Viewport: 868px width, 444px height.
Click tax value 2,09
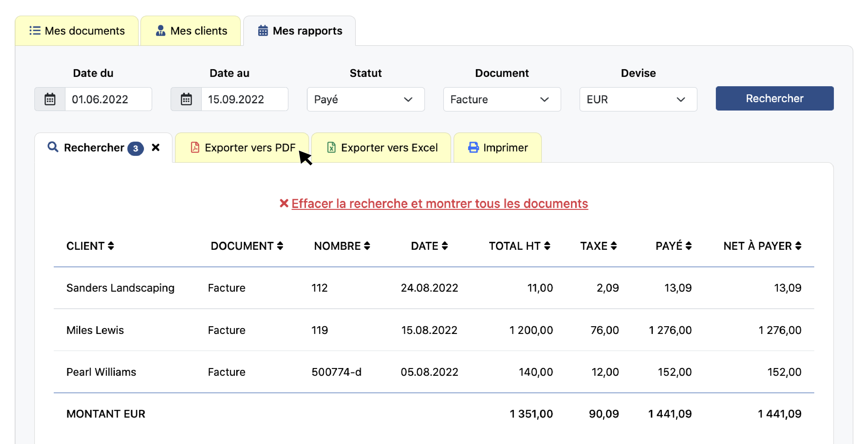point(608,288)
